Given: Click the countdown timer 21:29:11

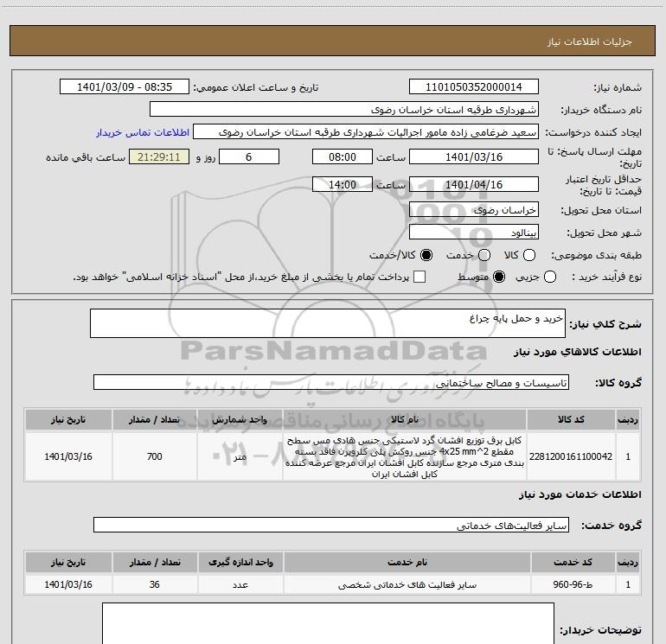Looking at the screenshot, I should (159, 156).
